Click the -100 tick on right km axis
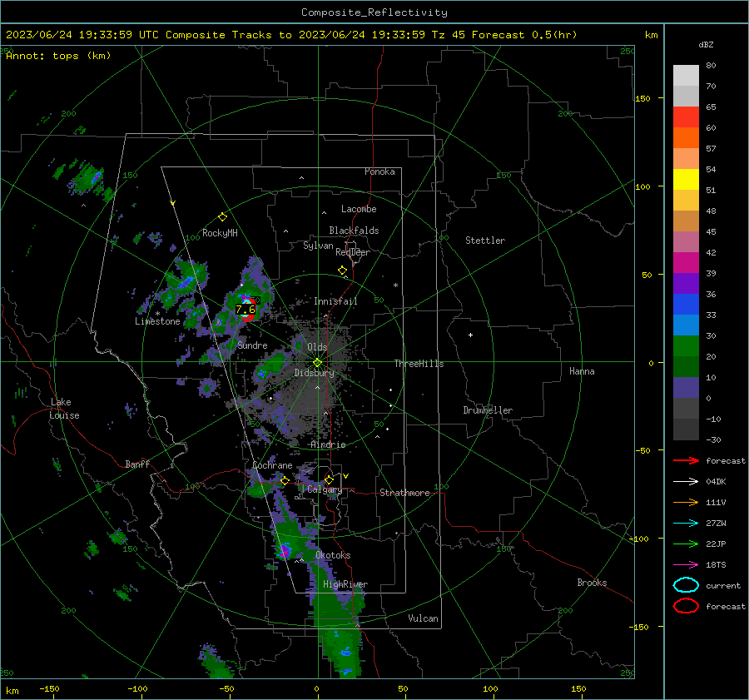This screenshot has height=700, width=749. pos(638,539)
